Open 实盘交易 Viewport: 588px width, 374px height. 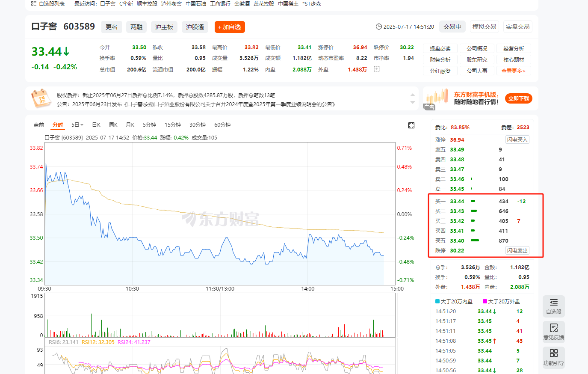(518, 27)
